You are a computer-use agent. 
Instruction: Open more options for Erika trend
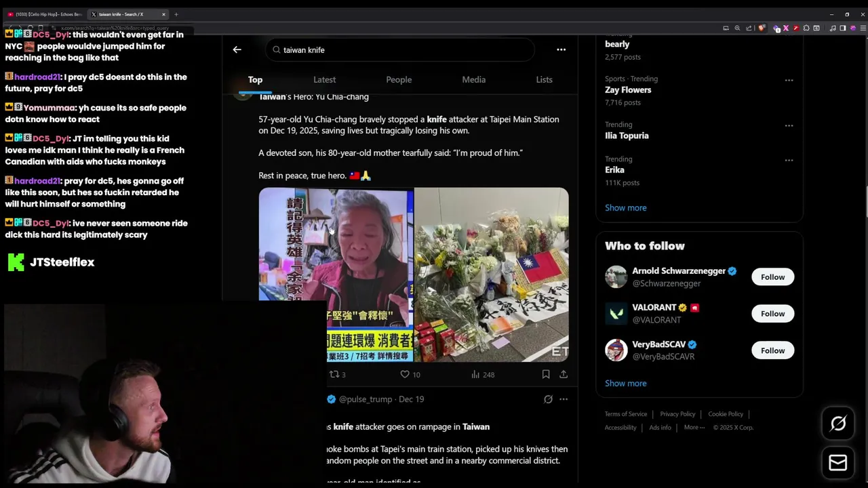click(x=789, y=160)
